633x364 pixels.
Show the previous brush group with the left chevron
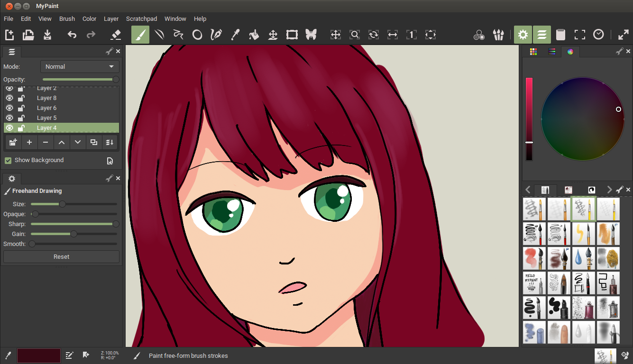528,190
